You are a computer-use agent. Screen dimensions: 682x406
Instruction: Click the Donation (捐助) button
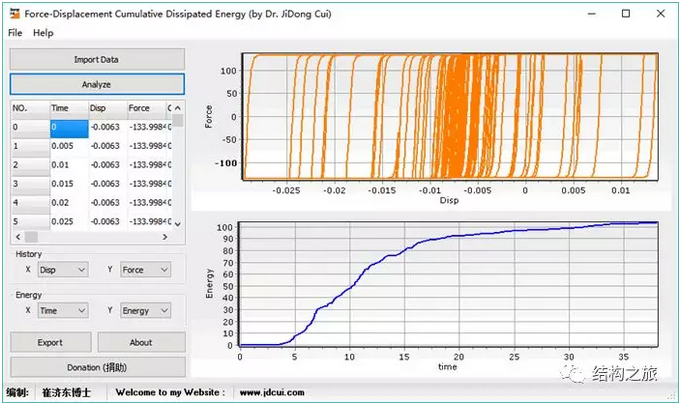[x=97, y=367]
